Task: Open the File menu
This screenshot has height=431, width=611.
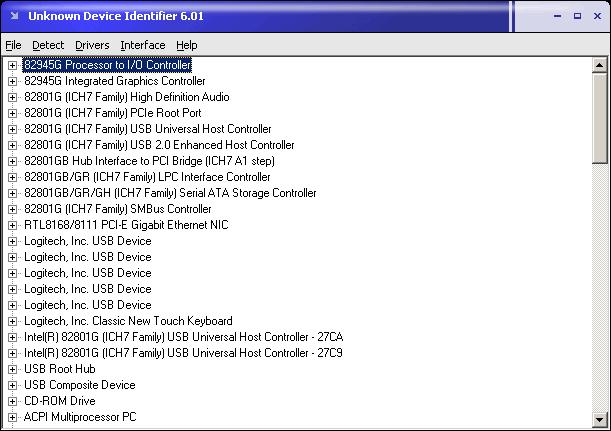Action: click(13, 45)
